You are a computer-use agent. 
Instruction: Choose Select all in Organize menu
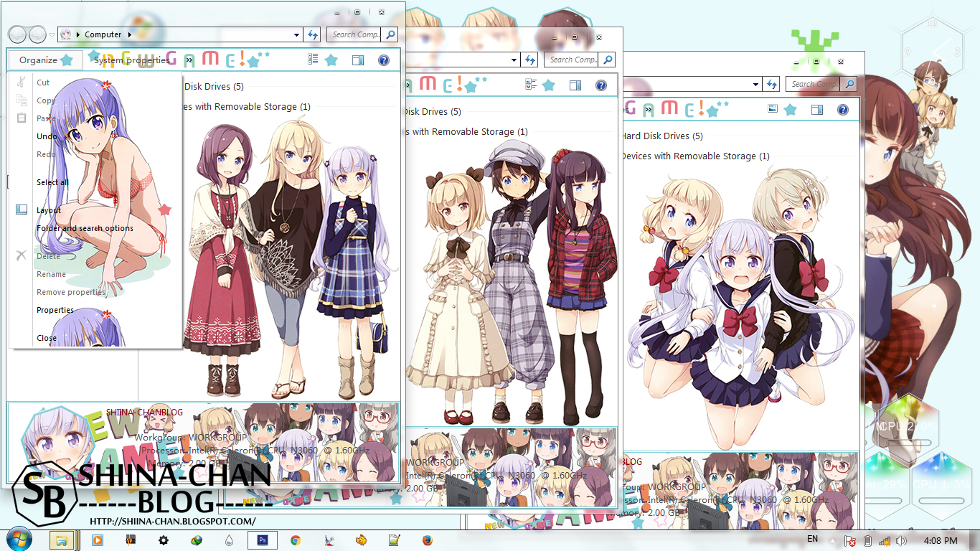coord(52,182)
